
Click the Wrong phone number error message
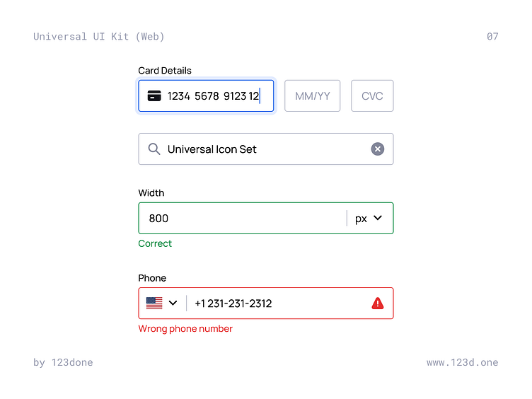tap(185, 329)
